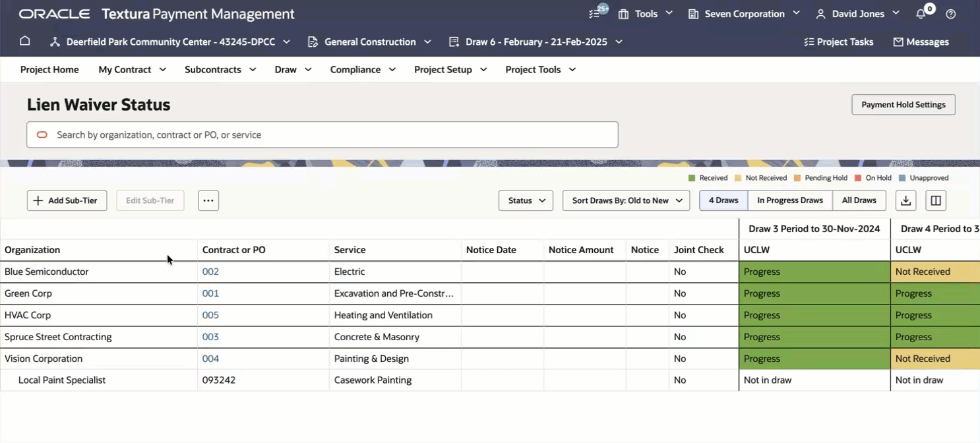The width and height of the screenshot is (980, 443).
Task: Expand the My Contract menu
Action: tap(132, 69)
